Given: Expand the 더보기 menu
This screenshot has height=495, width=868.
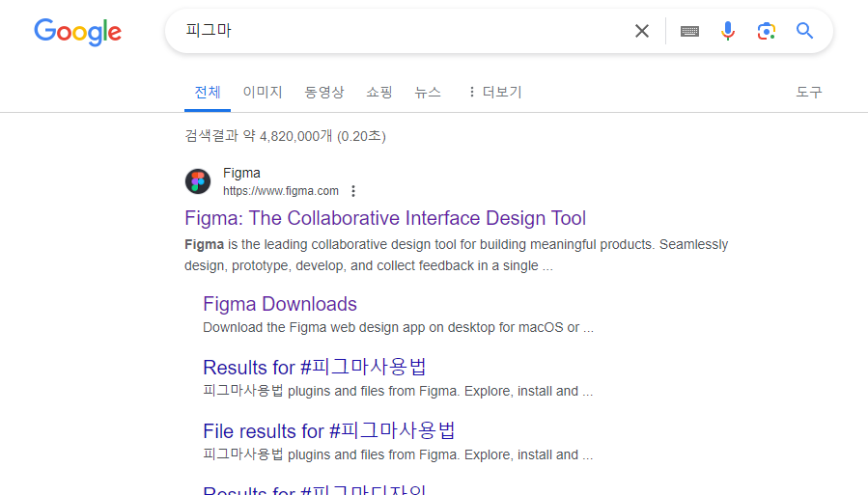Looking at the screenshot, I should (494, 92).
